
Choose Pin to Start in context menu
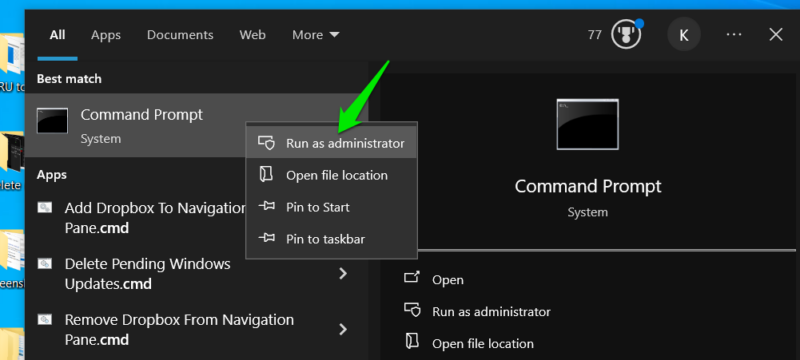332,207
